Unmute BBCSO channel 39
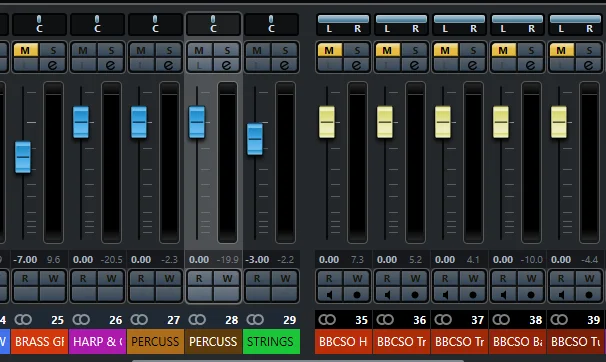 click(x=561, y=50)
